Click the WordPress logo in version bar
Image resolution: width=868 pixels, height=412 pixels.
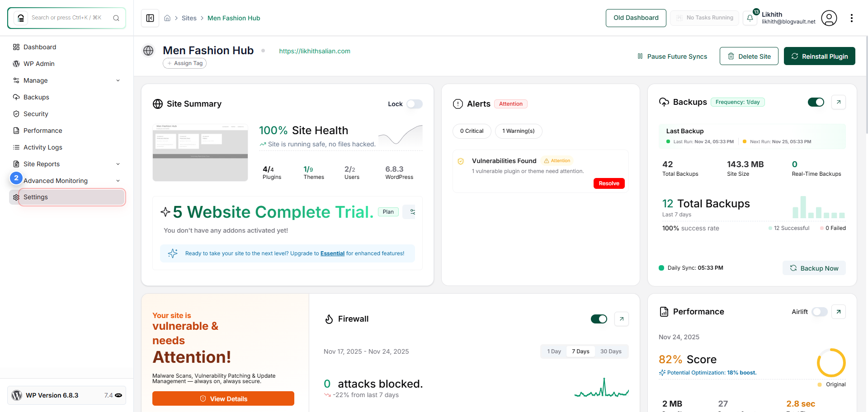point(17,395)
